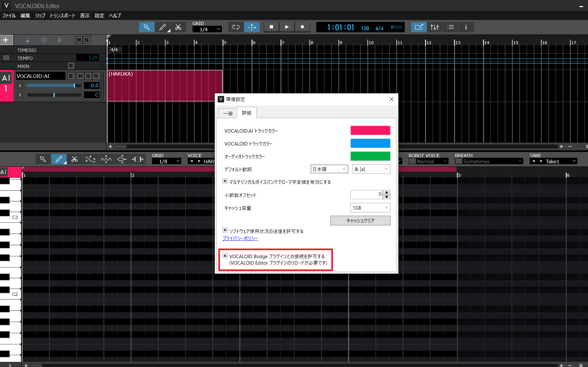The height and width of the screenshot is (367, 588).
Task: Mute the VOCALOID:AI track with its M button
Action: click(x=80, y=76)
